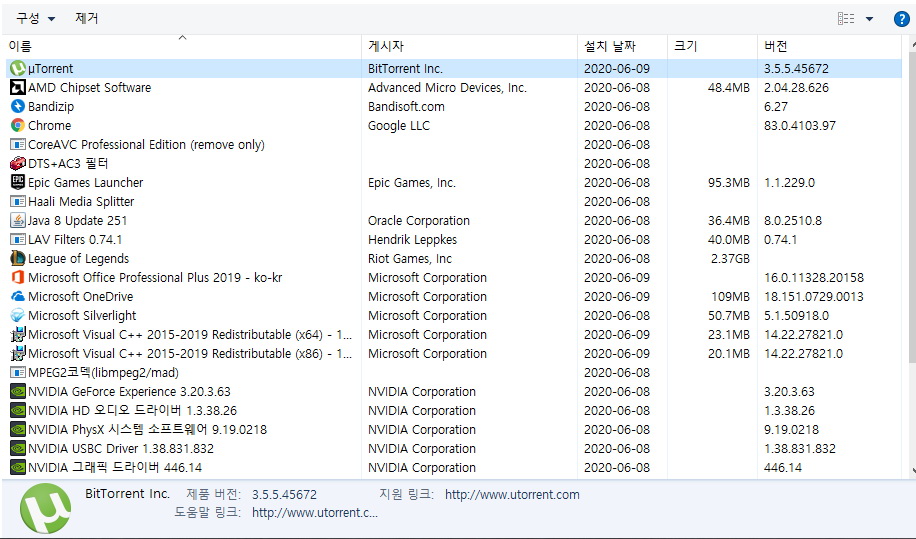916x539 pixels.
Task: Click the AMD Chipset Software icon
Action: click(18, 88)
